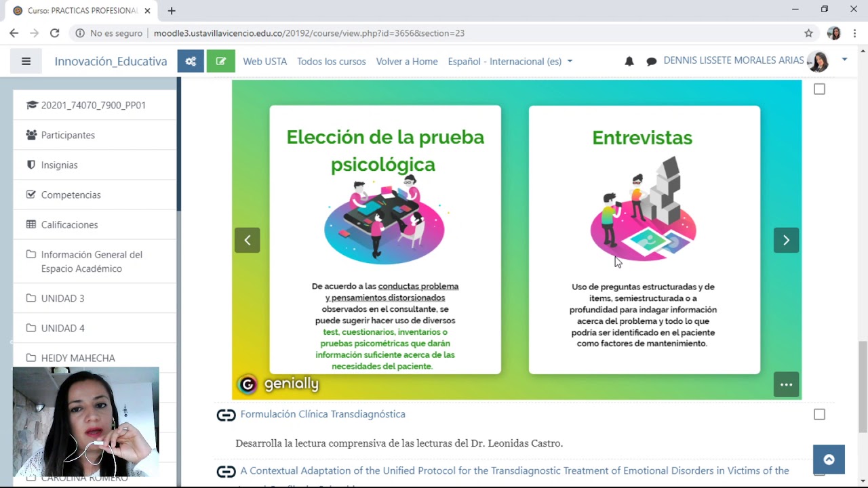Click the Elección de la prueba psicológica card
This screenshot has width=868, height=488.
tap(385, 239)
